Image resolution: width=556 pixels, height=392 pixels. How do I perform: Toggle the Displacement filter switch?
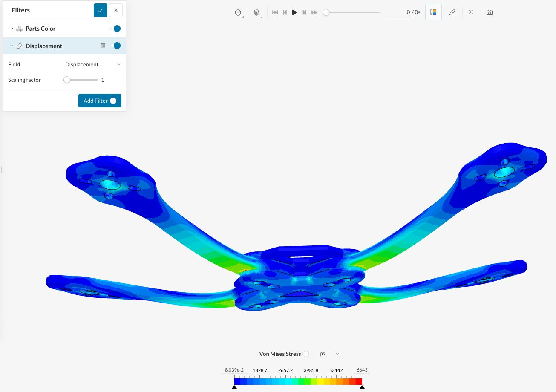[115, 46]
